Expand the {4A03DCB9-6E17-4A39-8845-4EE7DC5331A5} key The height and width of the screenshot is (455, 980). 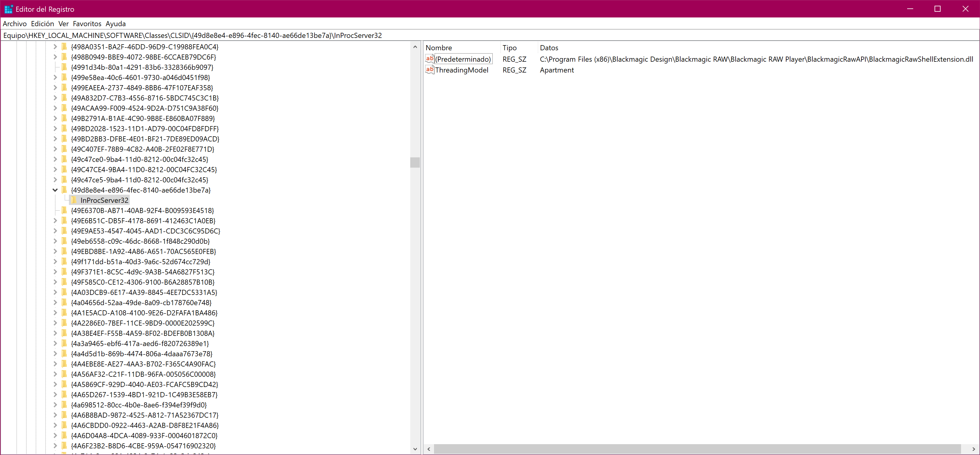pos(55,292)
